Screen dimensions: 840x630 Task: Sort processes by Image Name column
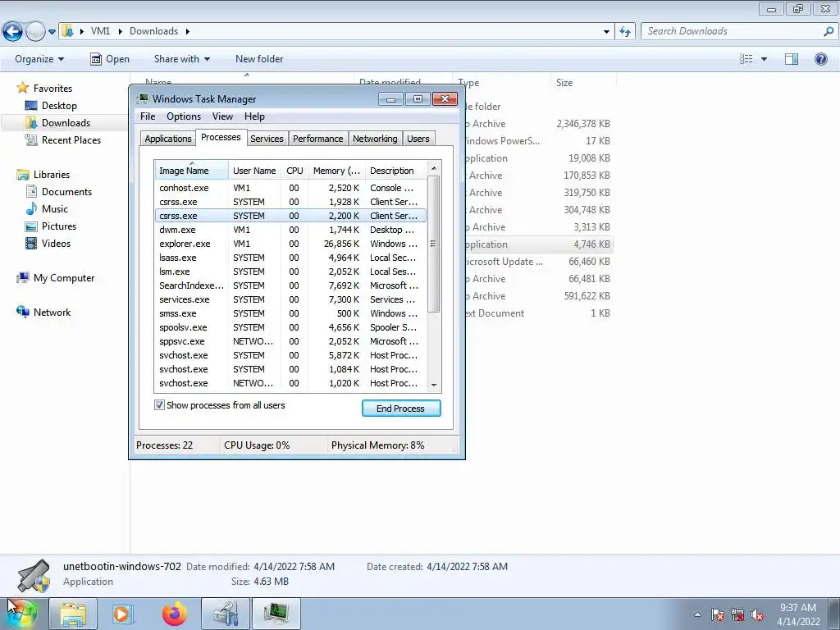coord(191,171)
